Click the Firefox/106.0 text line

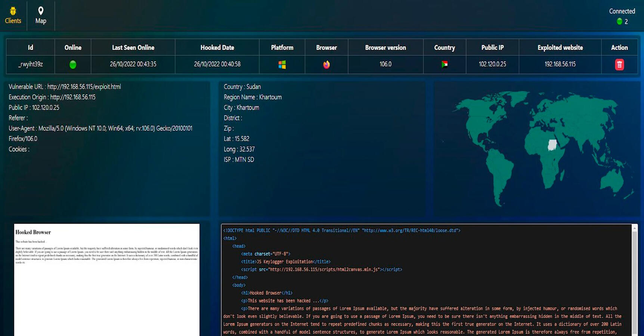23,139
